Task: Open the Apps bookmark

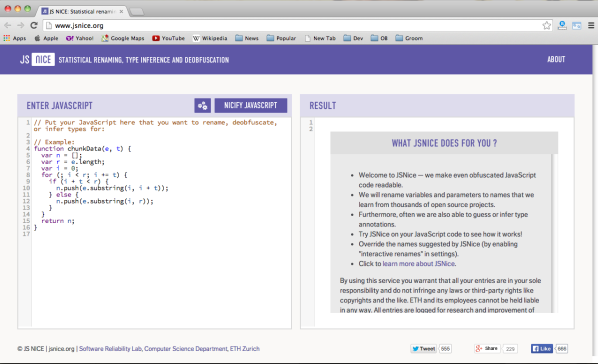Action: (15, 38)
